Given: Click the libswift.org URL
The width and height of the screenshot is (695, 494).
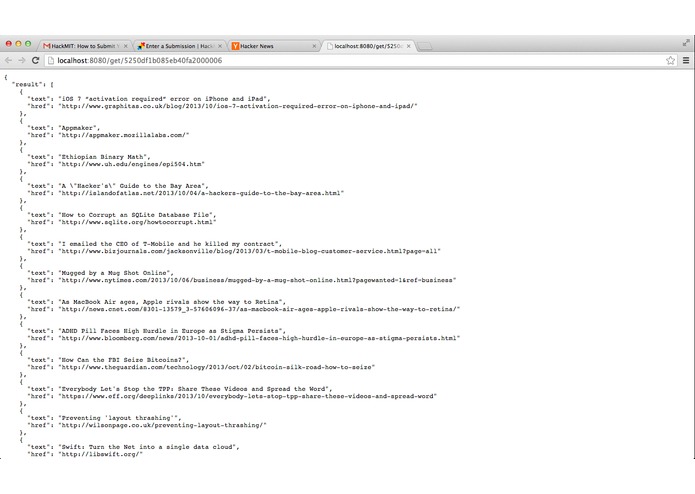Looking at the screenshot, I should pyautogui.click(x=101, y=454).
